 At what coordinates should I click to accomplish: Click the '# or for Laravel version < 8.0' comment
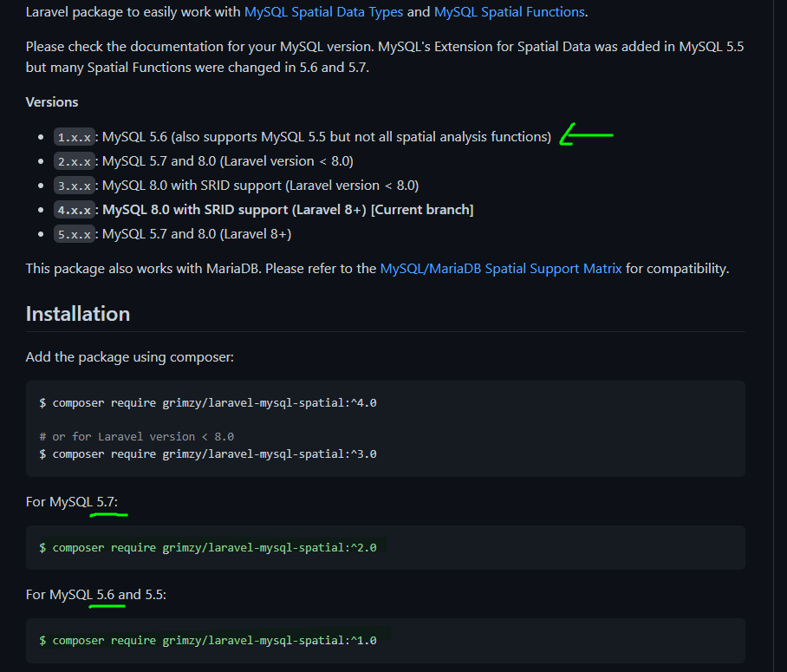[137, 437]
